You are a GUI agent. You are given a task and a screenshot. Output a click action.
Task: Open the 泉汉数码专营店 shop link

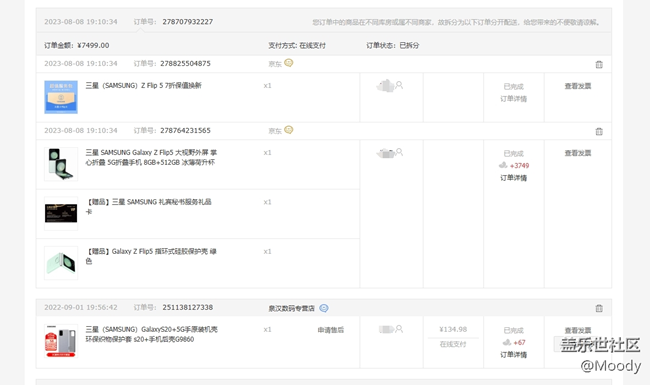coord(291,308)
